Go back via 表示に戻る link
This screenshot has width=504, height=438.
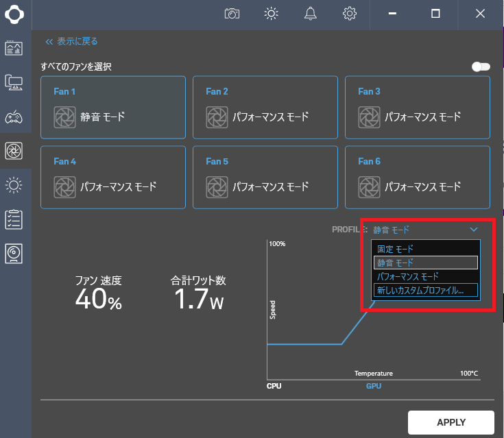coord(71,41)
